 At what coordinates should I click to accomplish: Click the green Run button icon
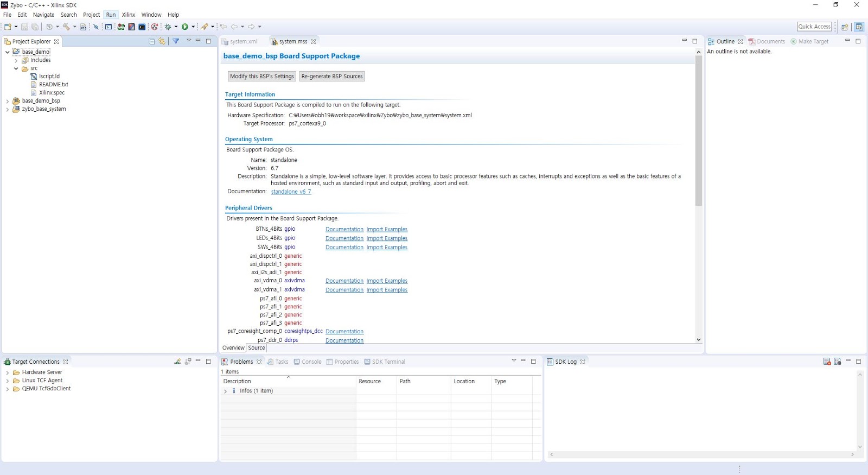185,27
